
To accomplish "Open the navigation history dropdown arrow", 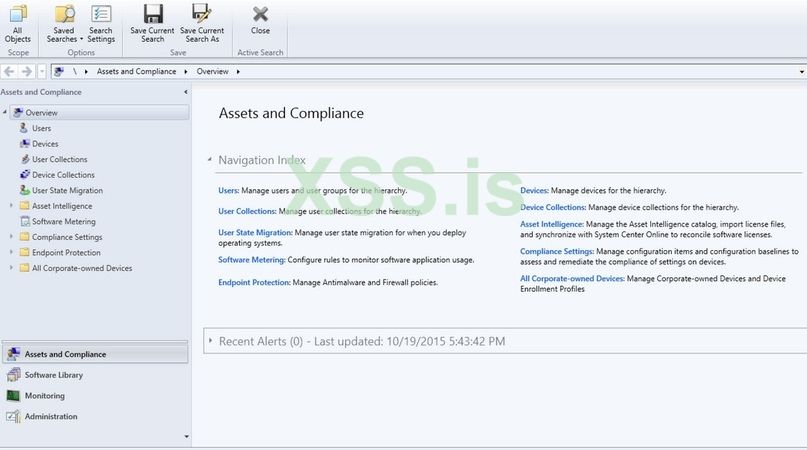I will tap(42, 72).
